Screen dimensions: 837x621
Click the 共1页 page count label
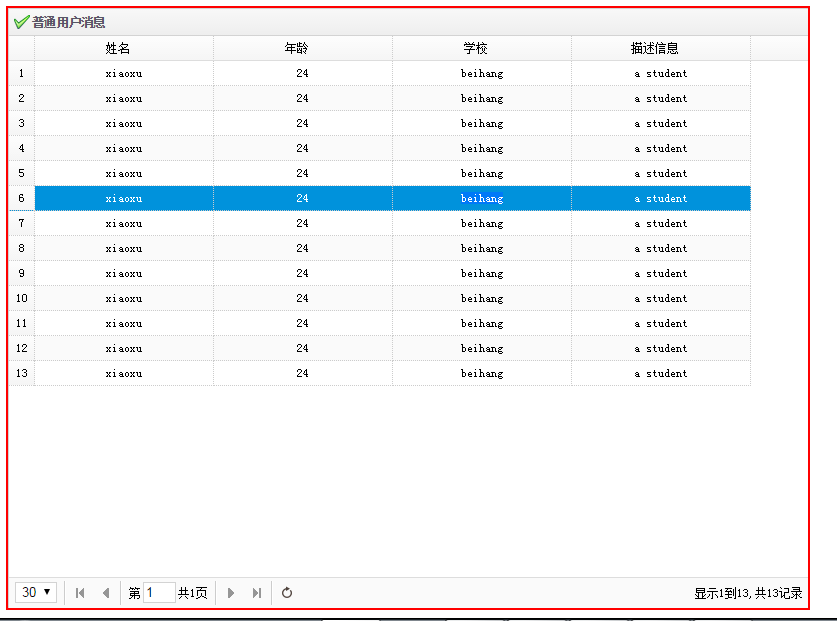192,593
